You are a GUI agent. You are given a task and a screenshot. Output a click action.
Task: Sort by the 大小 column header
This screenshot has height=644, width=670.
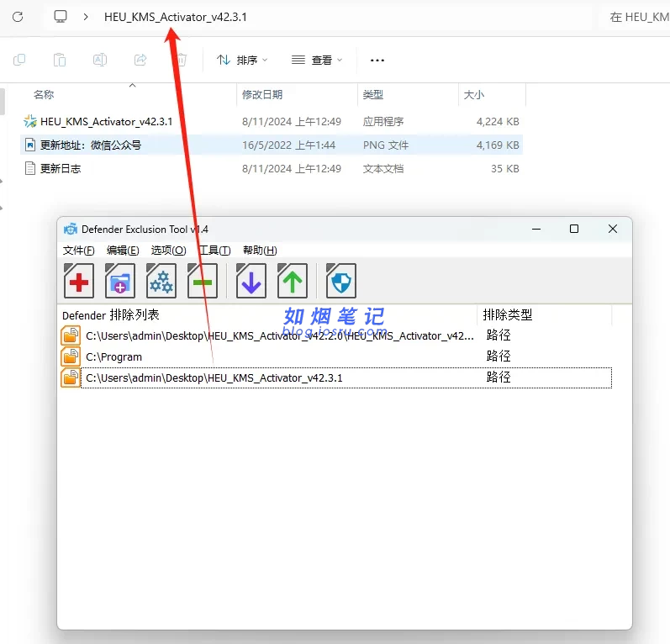474,95
